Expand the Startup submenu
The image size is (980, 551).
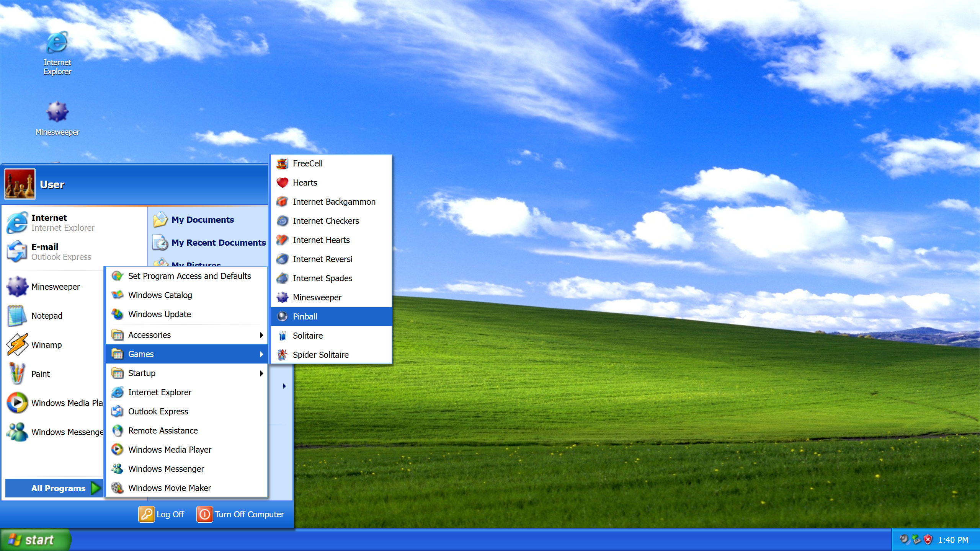pyautogui.click(x=186, y=373)
